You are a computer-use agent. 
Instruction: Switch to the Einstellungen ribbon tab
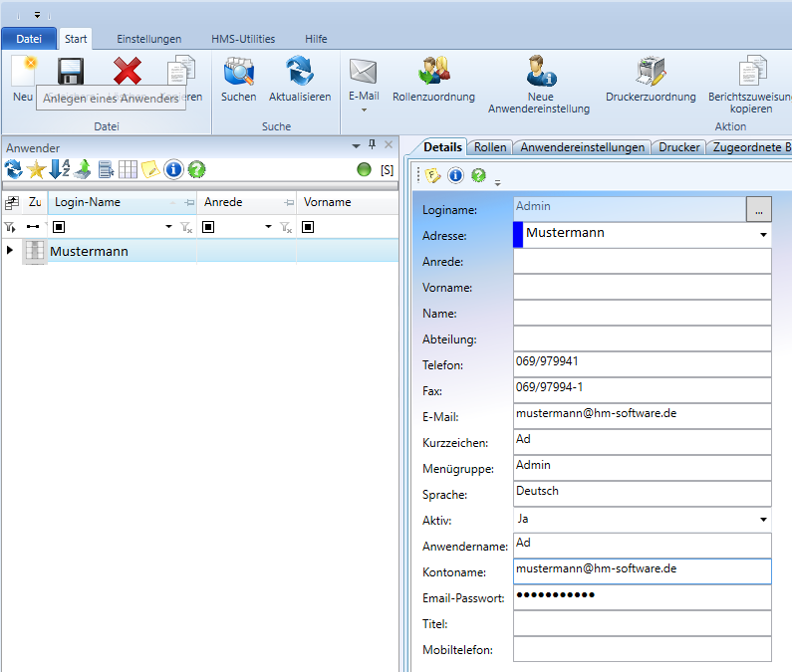(x=148, y=39)
